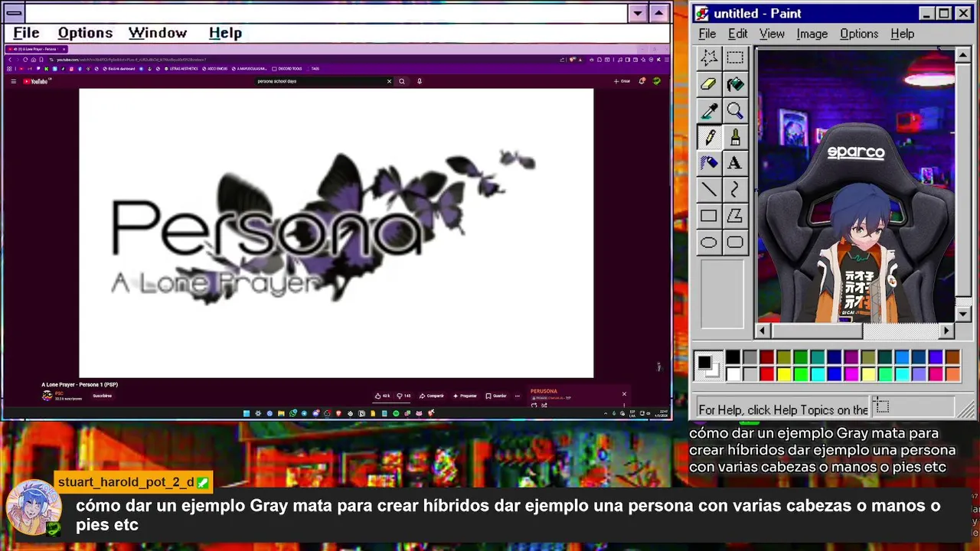980x551 pixels.
Task: Click the Compartir share button
Action: (x=432, y=396)
